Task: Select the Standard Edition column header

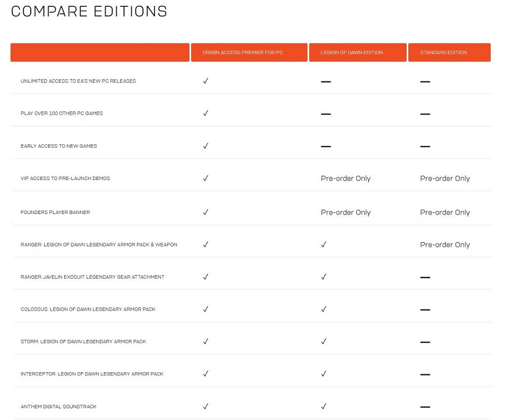Action: pyautogui.click(x=449, y=53)
